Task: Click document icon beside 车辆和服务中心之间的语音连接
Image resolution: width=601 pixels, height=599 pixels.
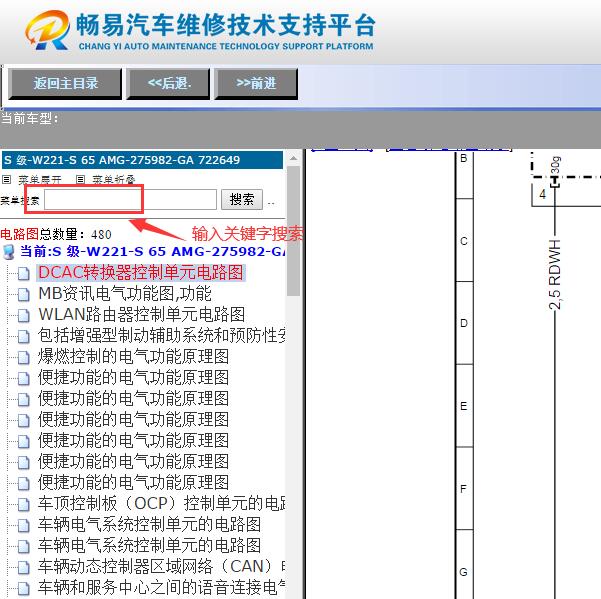Action: click(x=24, y=588)
